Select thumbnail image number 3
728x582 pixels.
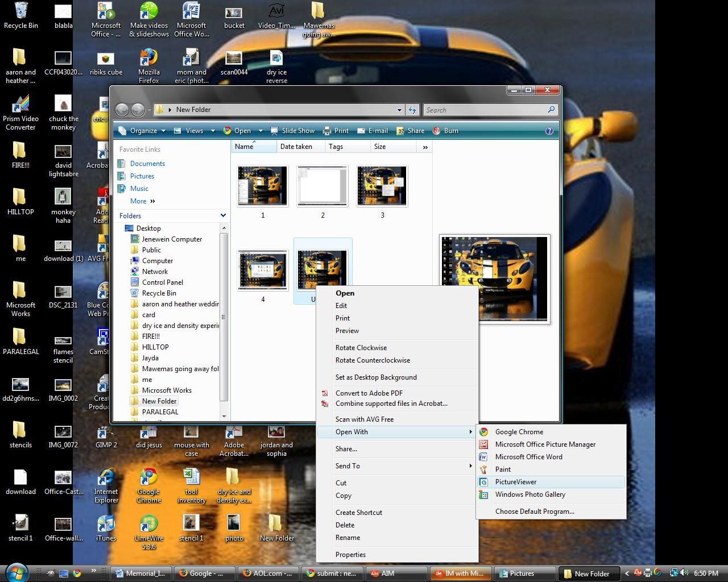[382, 186]
